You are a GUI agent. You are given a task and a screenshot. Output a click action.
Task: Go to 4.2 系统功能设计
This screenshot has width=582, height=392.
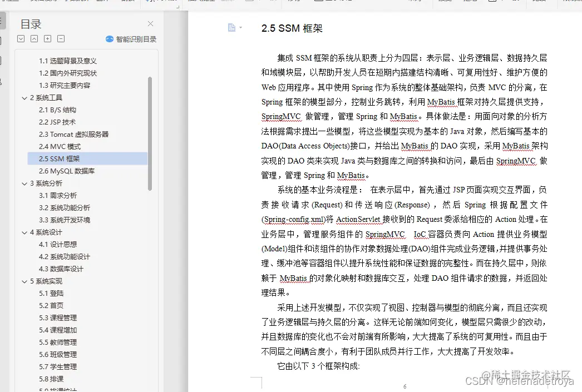coord(65,257)
